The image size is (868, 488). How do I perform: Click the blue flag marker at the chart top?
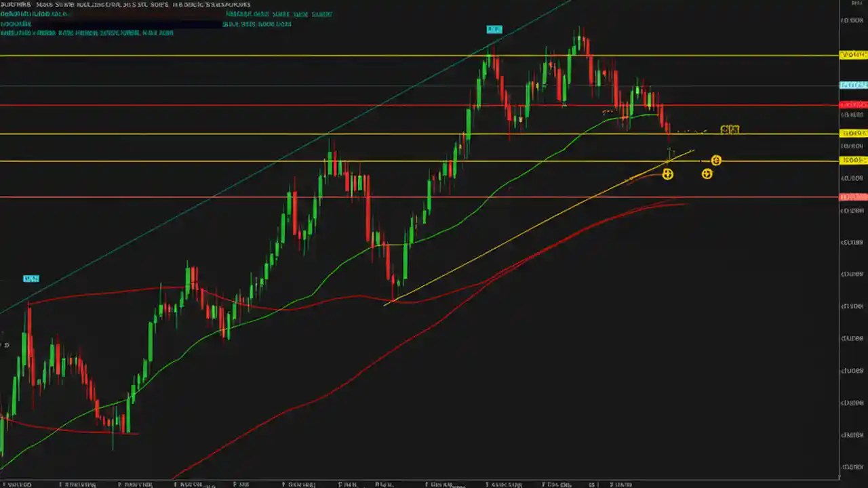point(494,29)
